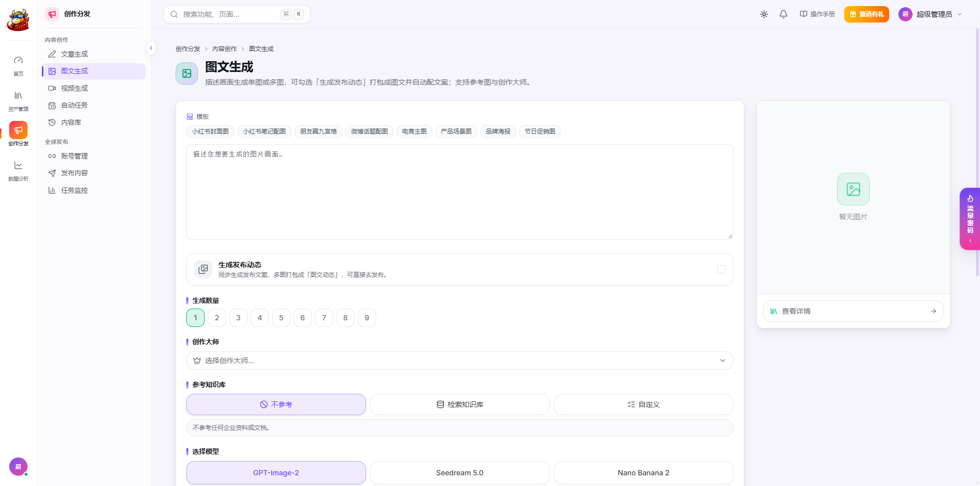Open 发布内容 in sidebar
This screenshot has height=486, width=980.
94,173
